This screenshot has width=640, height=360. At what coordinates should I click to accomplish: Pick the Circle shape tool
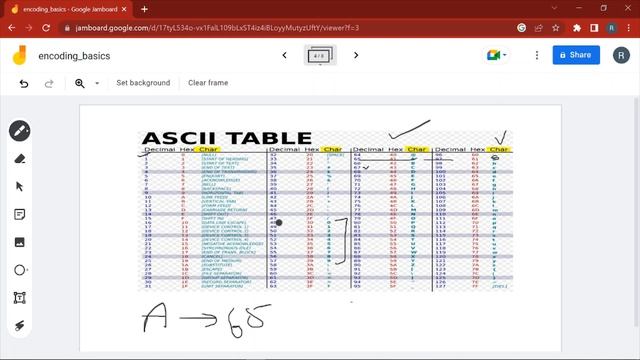pos(20,270)
